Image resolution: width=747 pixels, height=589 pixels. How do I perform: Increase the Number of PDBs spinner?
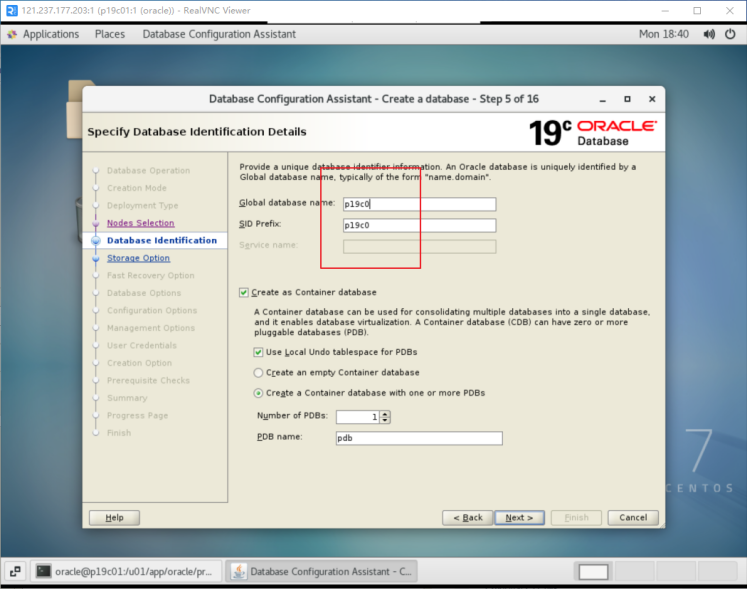[385, 414]
